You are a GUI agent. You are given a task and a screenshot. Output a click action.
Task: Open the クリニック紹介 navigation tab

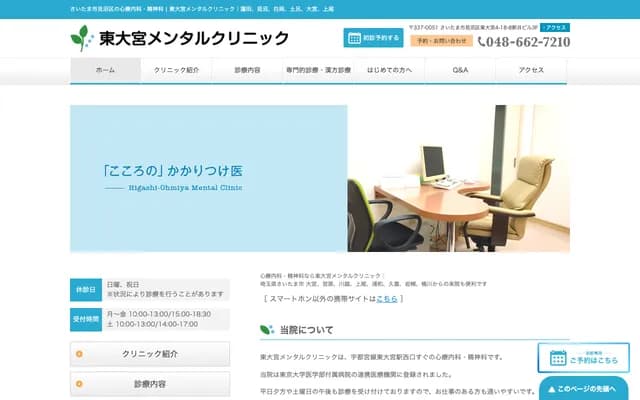(176, 70)
